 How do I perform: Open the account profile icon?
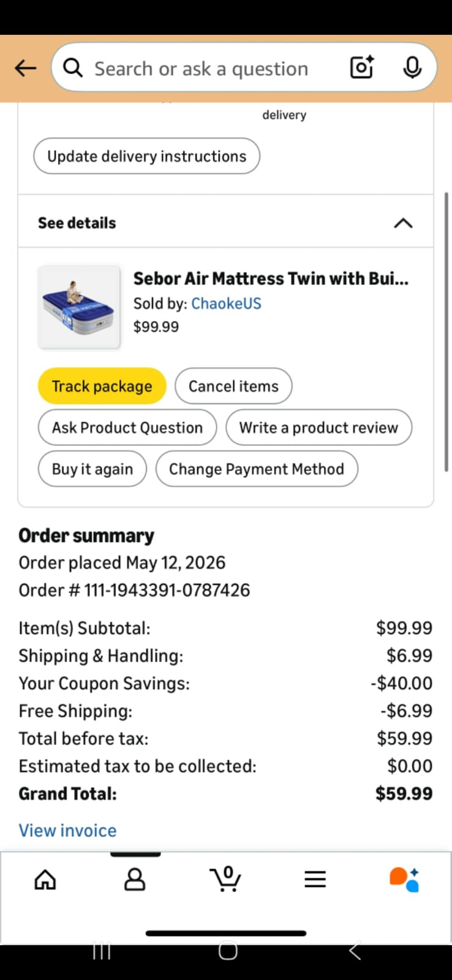[x=135, y=880]
